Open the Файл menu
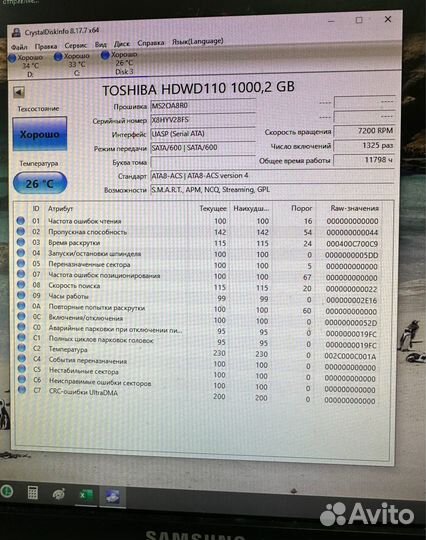This screenshot has width=426, height=540. tap(19, 47)
